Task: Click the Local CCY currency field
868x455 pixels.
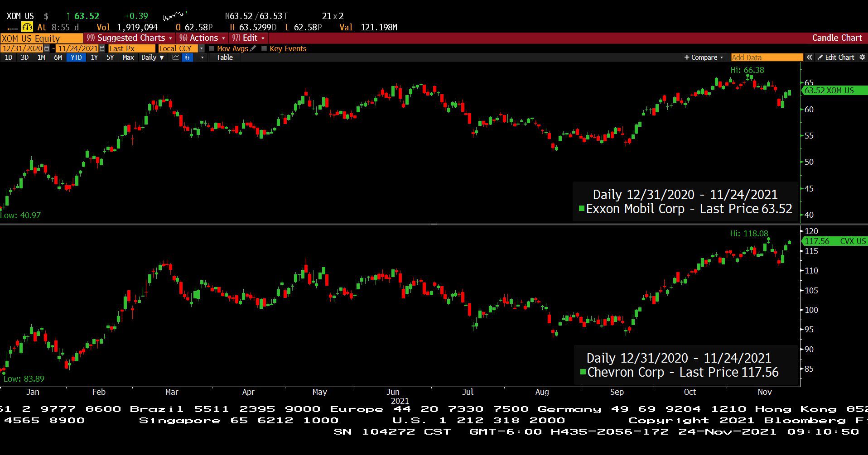Action: [x=178, y=48]
